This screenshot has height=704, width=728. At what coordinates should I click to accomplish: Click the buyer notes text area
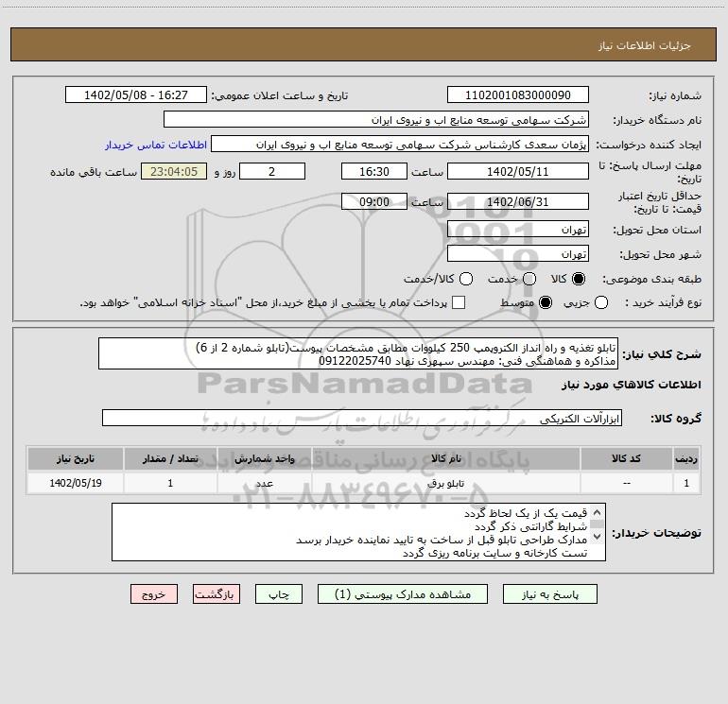pyautogui.click(x=358, y=532)
